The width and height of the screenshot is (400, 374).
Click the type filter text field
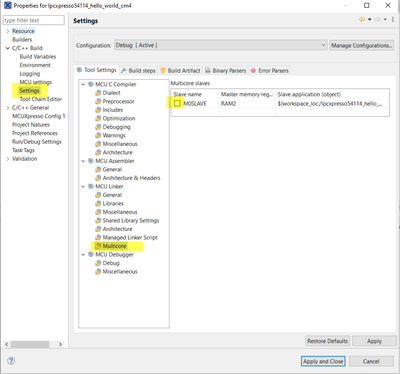[x=34, y=20]
